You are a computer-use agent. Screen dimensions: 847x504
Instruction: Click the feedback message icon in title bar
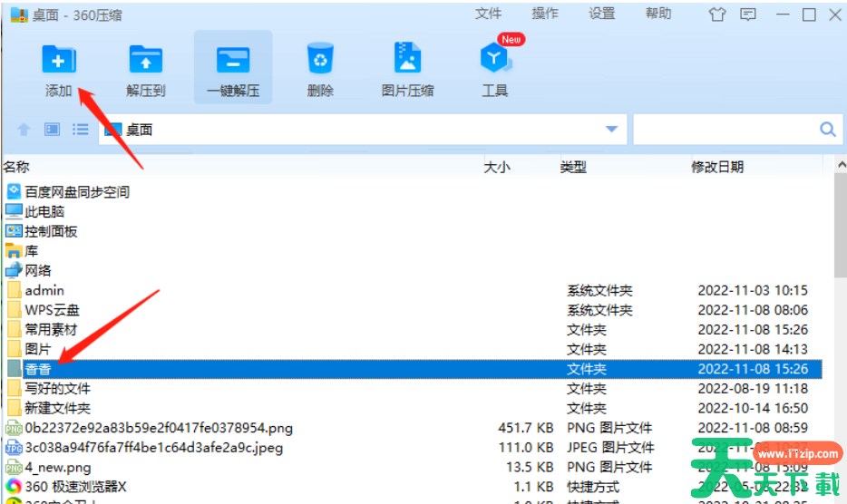(x=747, y=15)
